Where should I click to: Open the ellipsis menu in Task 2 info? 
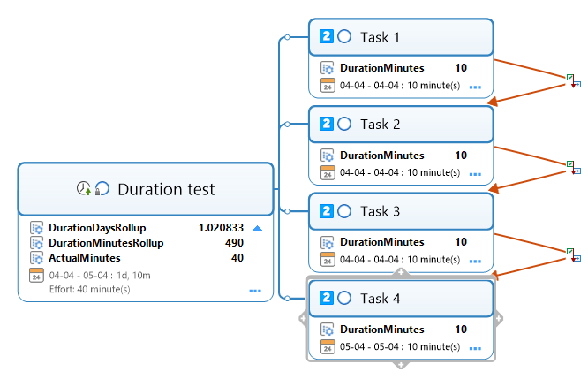tap(475, 174)
